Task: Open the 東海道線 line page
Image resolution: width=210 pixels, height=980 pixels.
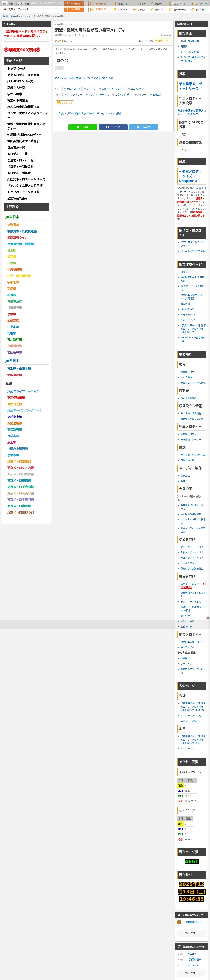Action: tap(13, 225)
